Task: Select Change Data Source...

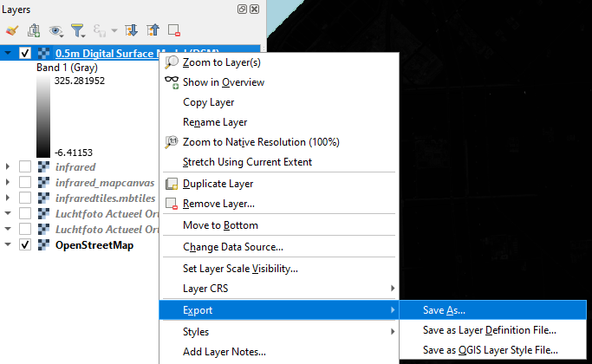Action: tap(279, 247)
